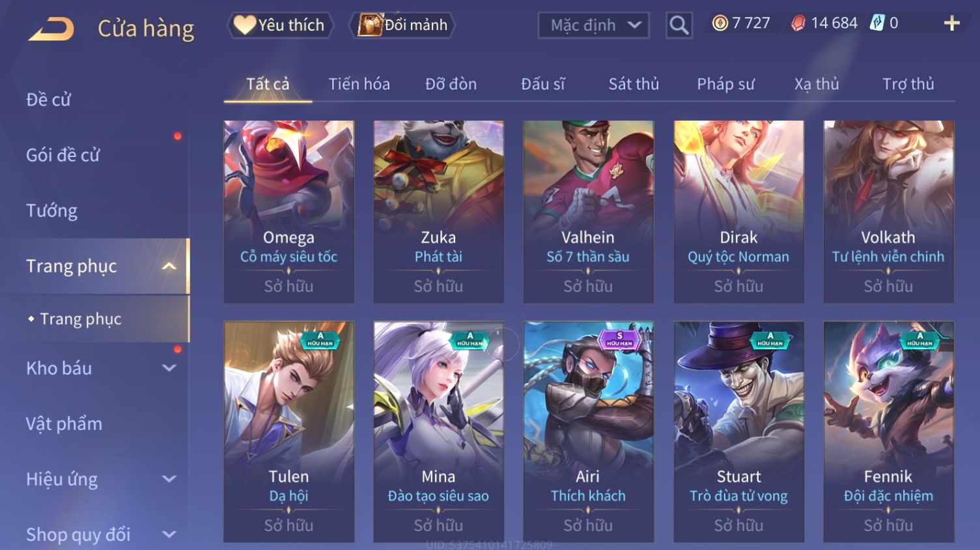Click the back arrow icon
The image size is (980, 550).
click(x=51, y=29)
